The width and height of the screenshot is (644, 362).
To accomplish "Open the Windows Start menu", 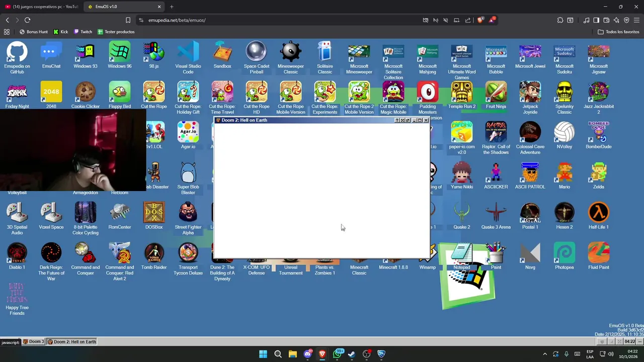I will pos(263,354).
